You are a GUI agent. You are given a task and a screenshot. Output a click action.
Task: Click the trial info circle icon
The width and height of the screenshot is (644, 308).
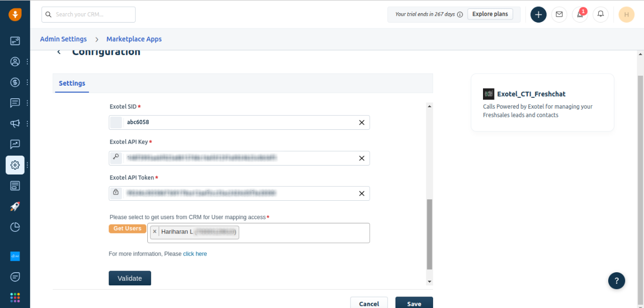point(460,15)
